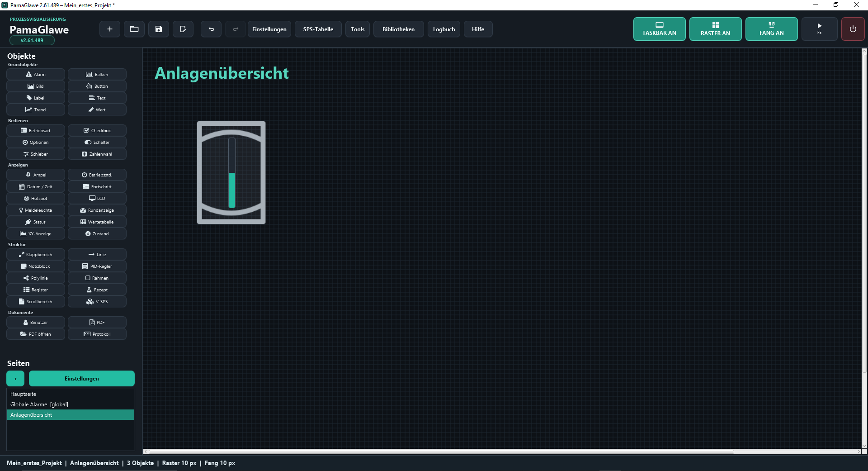Add a Schieber slider object

pyautogui.click(x=36, y=154)
